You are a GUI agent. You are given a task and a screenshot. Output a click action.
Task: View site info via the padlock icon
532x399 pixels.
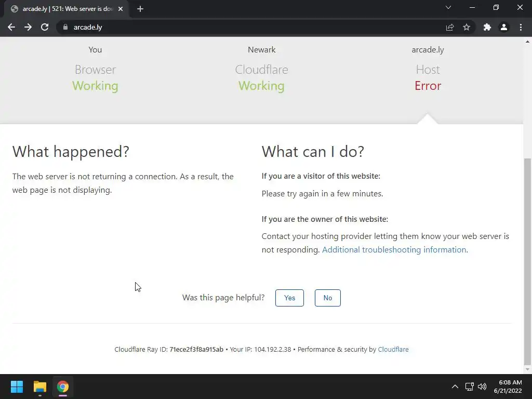tap(65, 27)
